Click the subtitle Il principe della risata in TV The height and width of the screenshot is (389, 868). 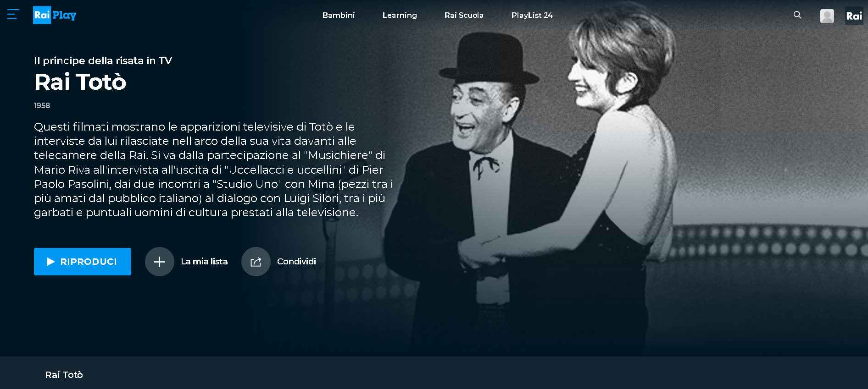pos(103,60)
